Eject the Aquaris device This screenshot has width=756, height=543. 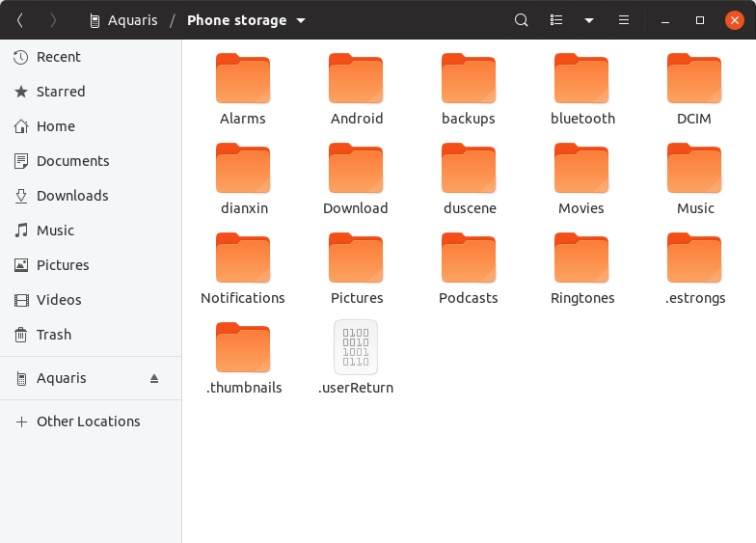(x=154, y=379)
